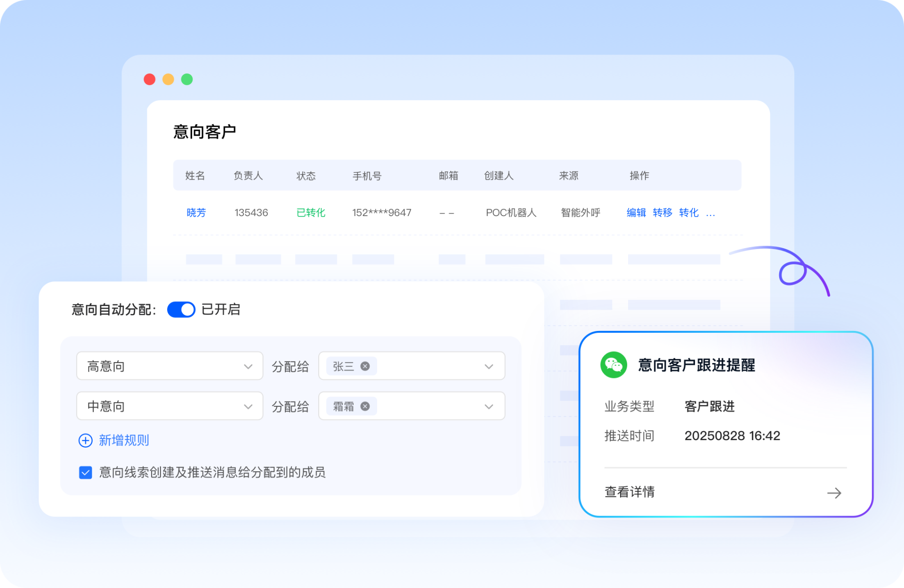
Task: Click the 编辑 link for 晓芳
Action: (x=636, y=213)
